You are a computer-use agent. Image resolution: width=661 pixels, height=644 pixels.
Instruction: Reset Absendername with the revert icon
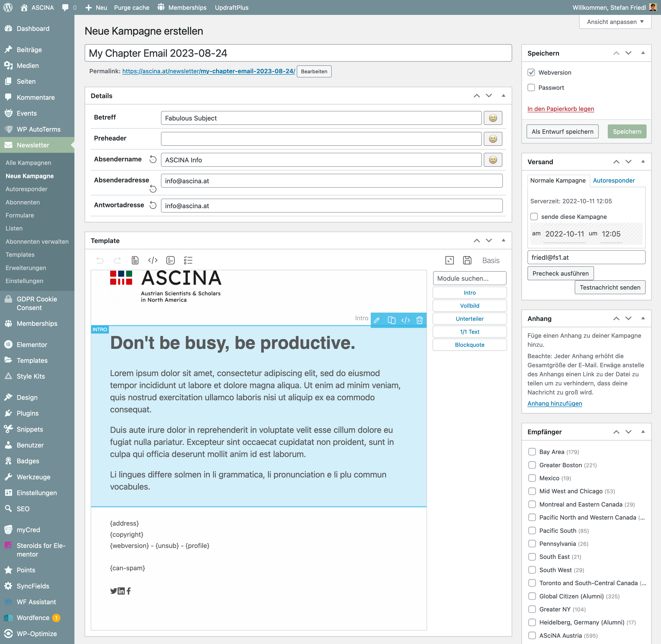tap(153, 159)
